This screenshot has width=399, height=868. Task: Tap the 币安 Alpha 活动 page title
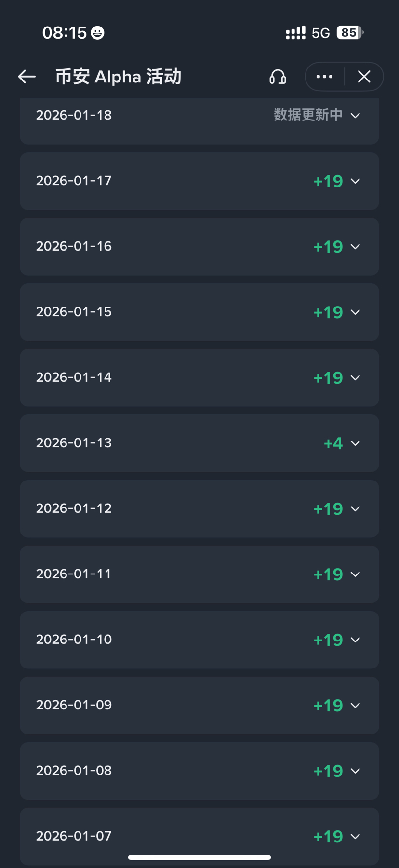(118, 77)
